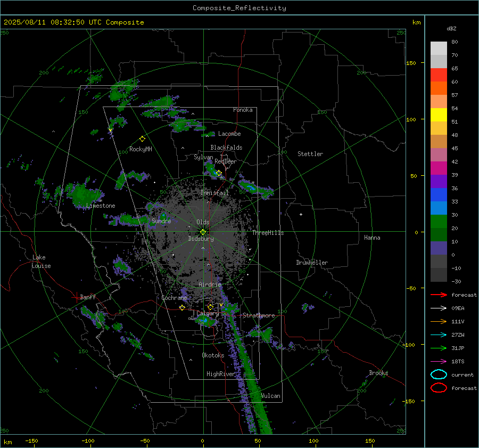479x448 pixels.
Task: Choose the green 31JP arrow icon
Action: coord(439,348)
